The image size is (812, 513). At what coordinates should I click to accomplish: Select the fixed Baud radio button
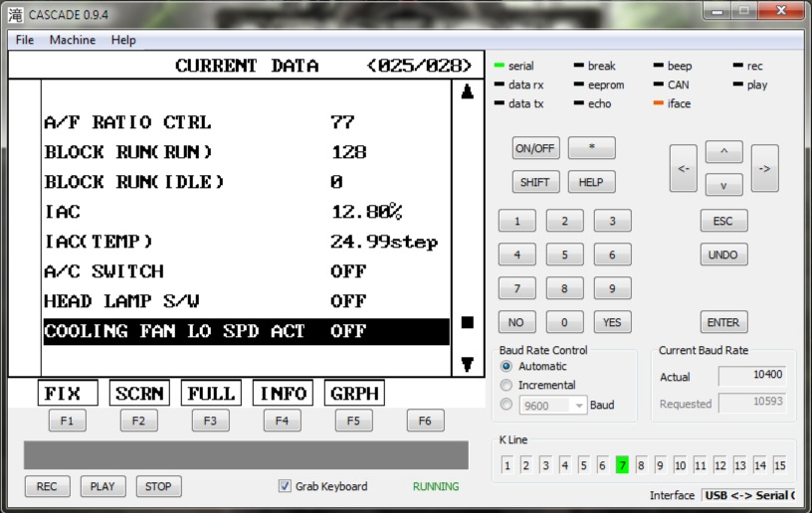(x=507, y=404)
